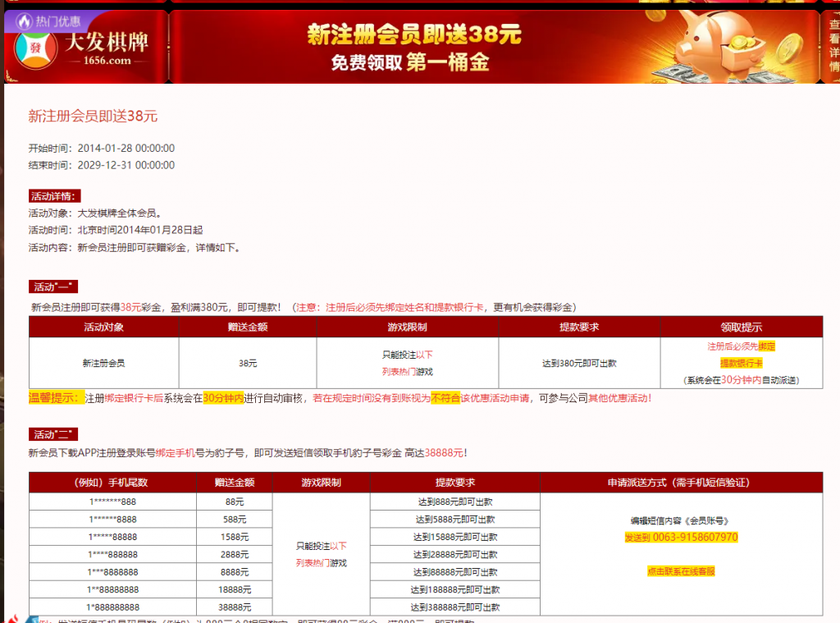This screenshot has height=623, width=840.
Task: Click the 1***8888888 phone row cell
Action: [112, 572]
